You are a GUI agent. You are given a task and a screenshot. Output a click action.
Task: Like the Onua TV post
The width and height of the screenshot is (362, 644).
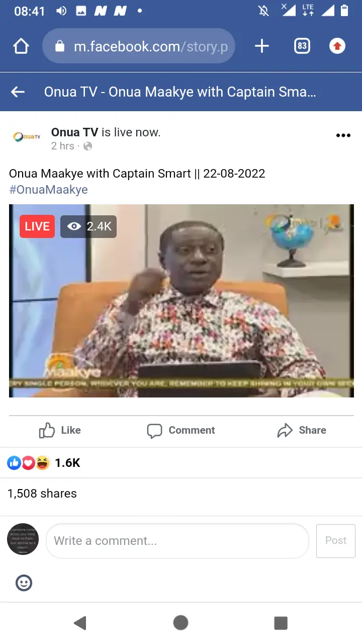[x=60, y=430]
